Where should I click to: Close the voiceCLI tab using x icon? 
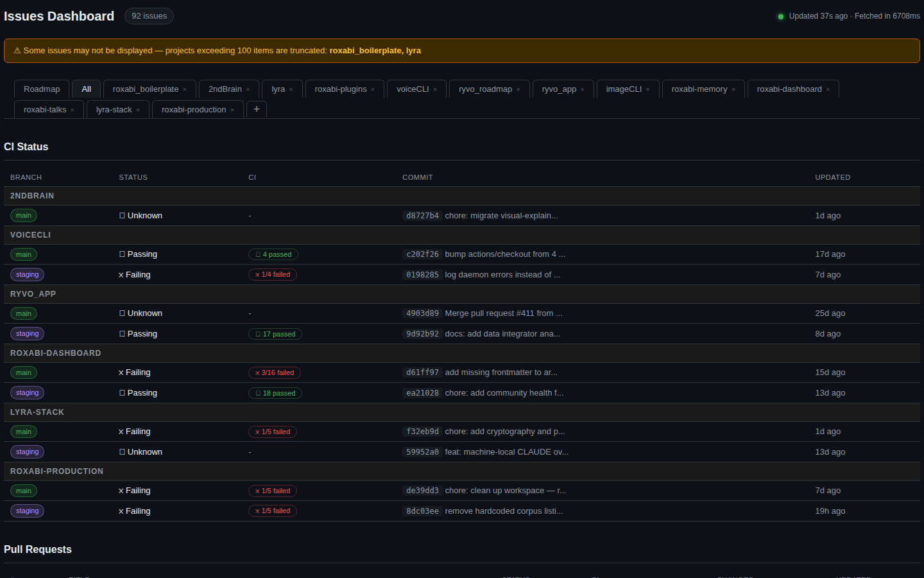point(435,90)
